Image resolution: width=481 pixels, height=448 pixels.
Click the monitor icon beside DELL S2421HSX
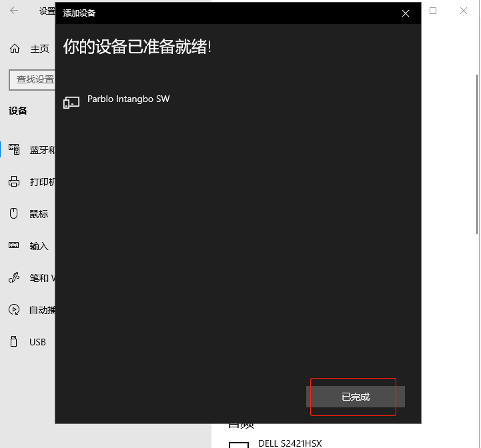[239, 445]
